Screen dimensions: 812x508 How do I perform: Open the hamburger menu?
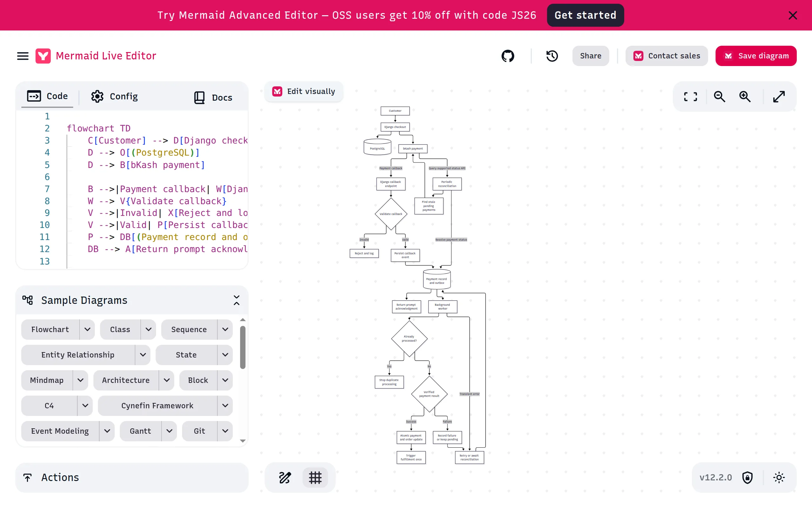coord(23,56)
